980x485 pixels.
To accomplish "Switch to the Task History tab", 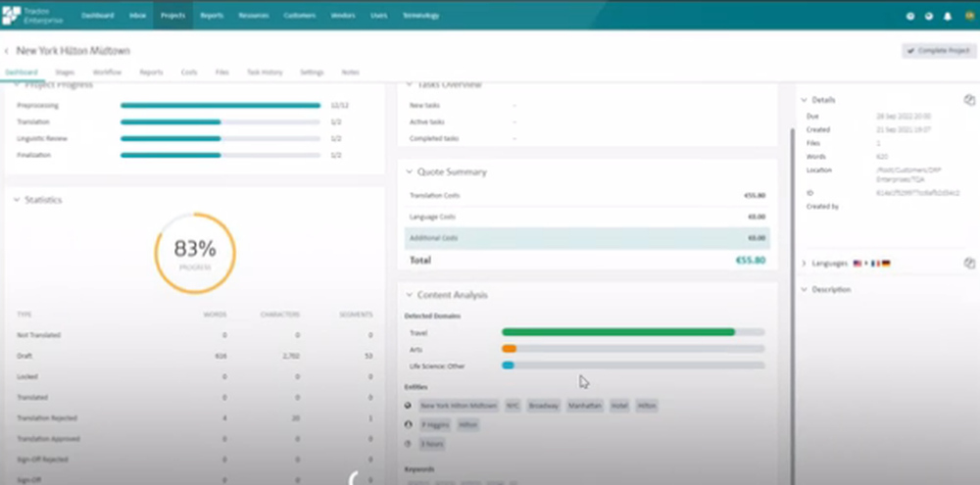I will (x=265, y=73).
